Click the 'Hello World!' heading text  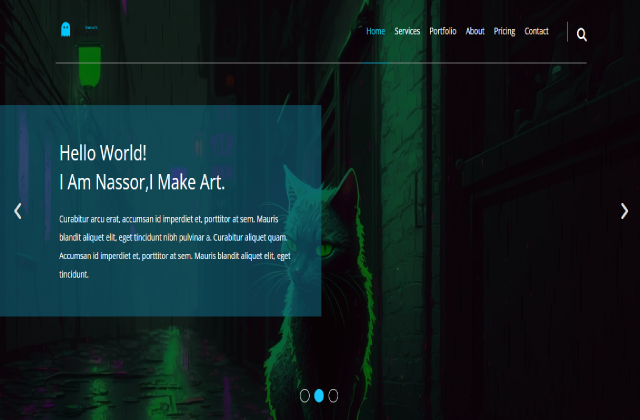103,153
